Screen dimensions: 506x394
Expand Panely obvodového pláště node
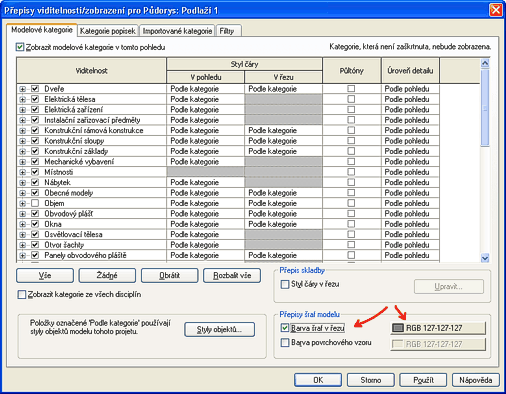(22, 255)
